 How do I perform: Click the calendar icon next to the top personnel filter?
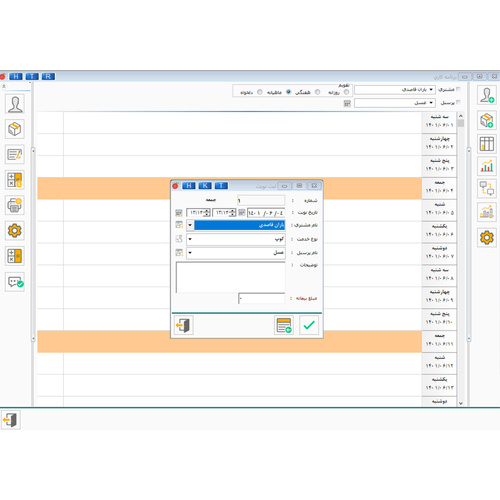click(x=347, y=103)
